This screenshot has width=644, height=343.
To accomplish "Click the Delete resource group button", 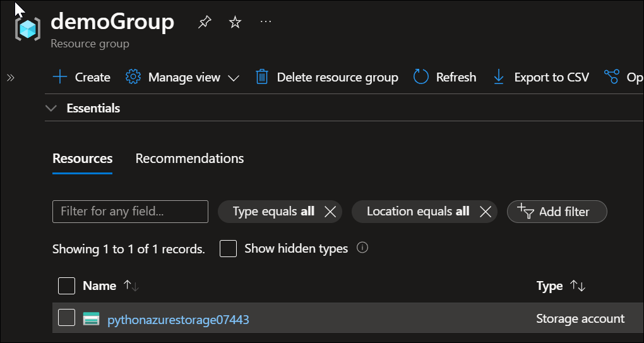I will pyautogui.click(x=327, y=77).
